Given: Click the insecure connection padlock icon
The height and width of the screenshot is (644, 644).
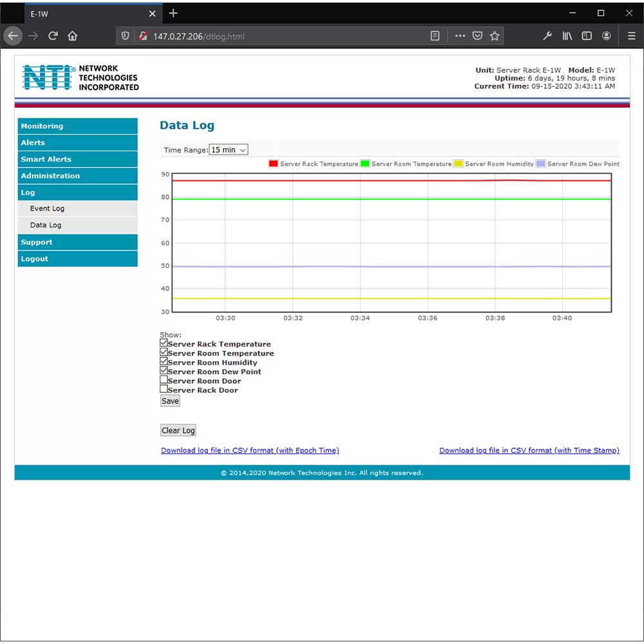Looking at the screenshot, I should [143, 36].
